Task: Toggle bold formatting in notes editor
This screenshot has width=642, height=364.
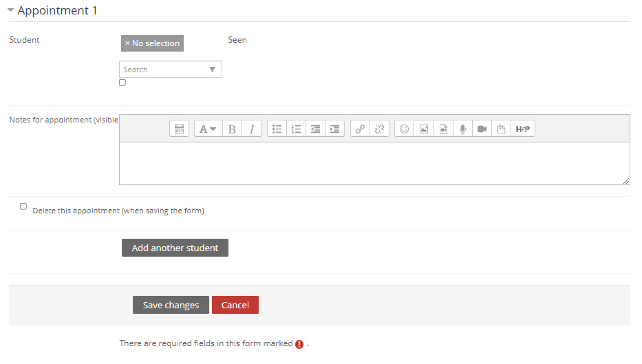Action: [232, 129]
